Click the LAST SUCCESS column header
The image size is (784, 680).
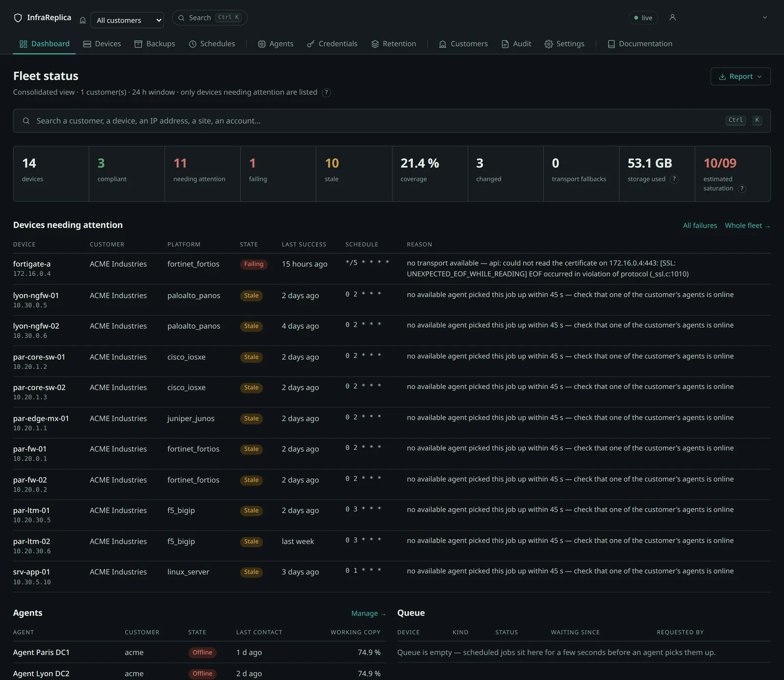pyautogui.click(x=304, y=244)
